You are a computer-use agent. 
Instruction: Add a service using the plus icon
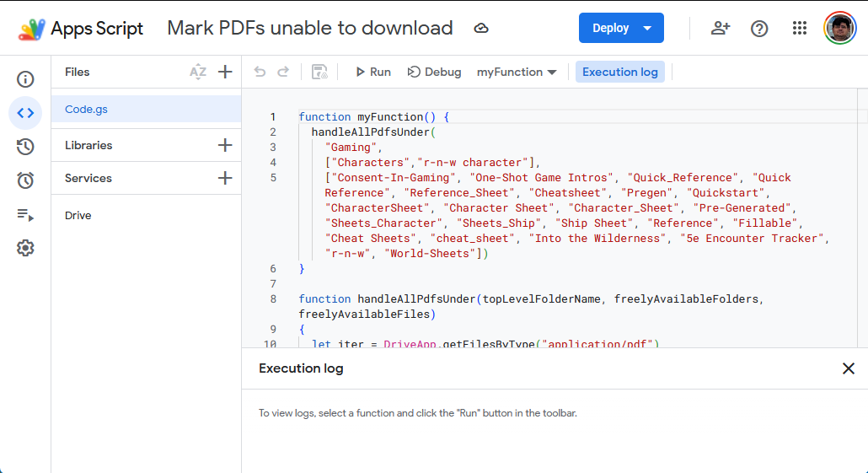225,178
